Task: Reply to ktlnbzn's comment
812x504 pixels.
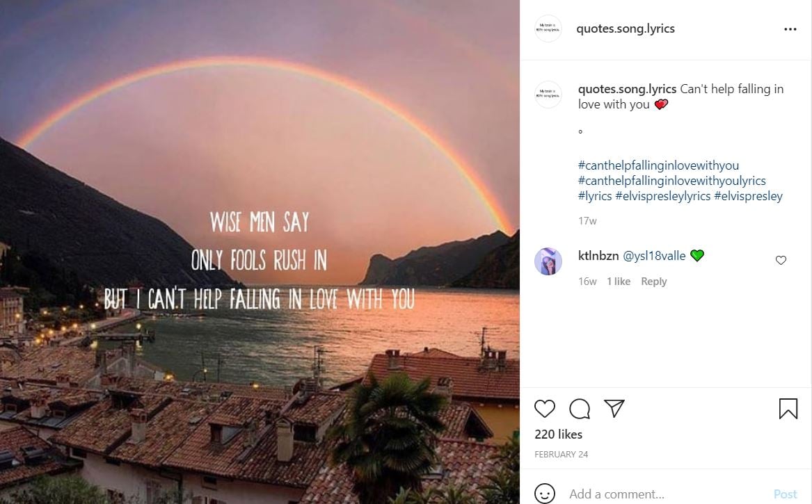Action: click(x=653, y=281)
